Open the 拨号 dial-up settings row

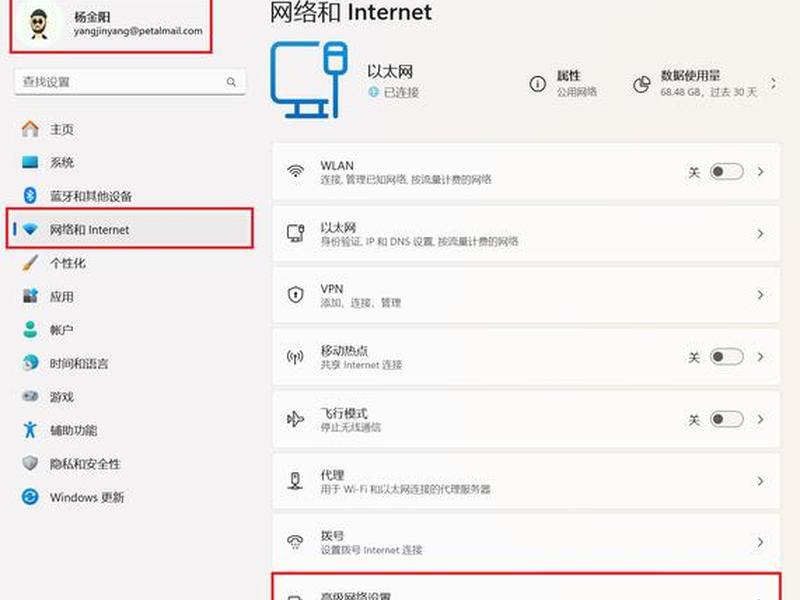point(526,542)
